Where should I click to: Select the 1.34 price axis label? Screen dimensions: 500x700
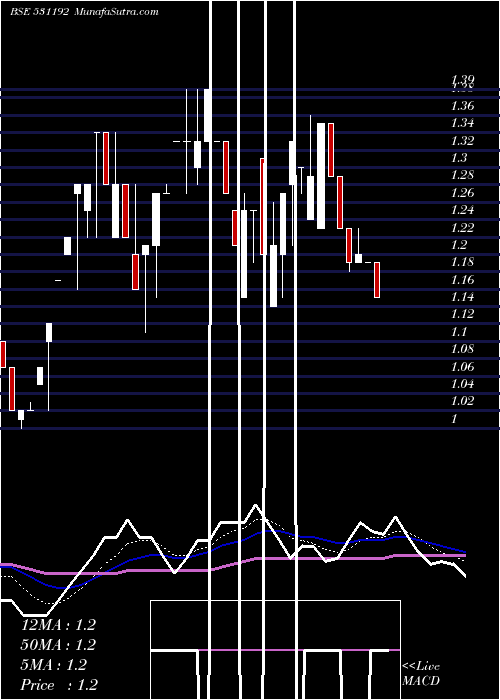462,123
